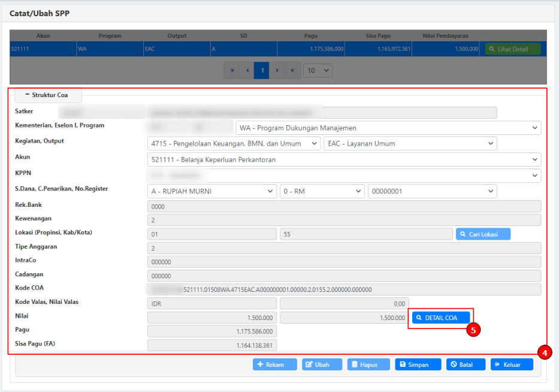The image size is (559, 392).
Task: Go to next page in pagination
Action: tap(277, 70)
